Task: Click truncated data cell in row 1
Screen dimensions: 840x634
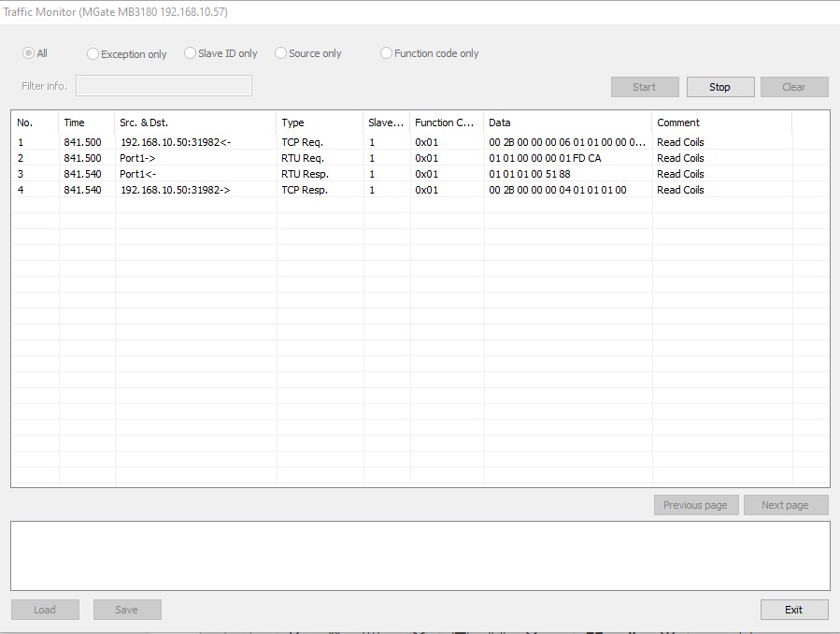Action: (567, 142)
